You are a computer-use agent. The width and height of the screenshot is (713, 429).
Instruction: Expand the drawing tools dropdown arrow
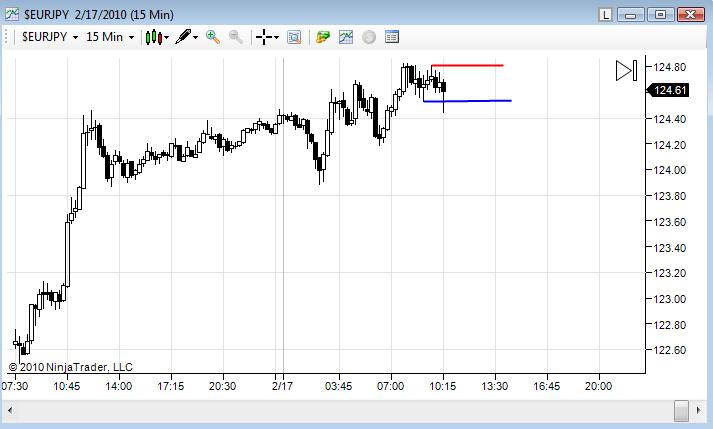(196, 37)
